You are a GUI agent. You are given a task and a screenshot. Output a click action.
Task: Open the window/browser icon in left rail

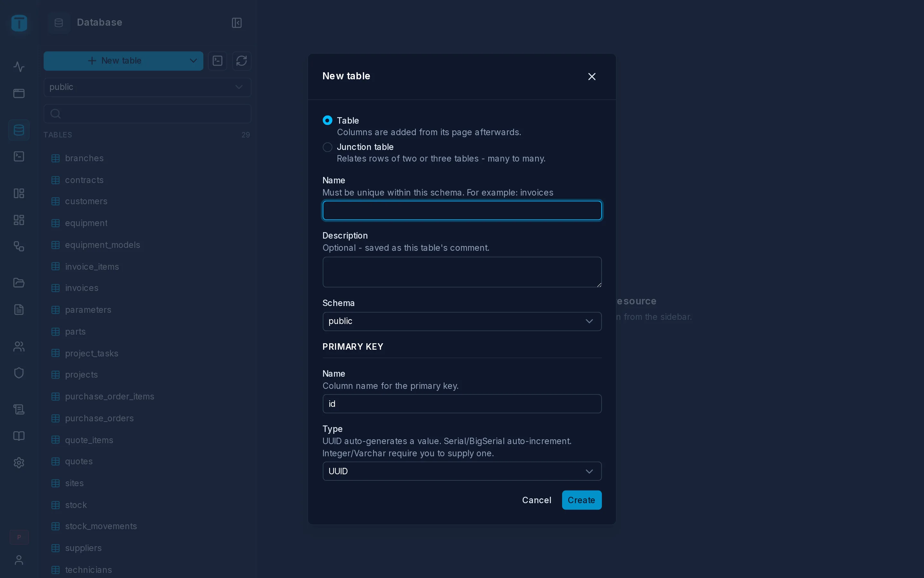point(19,93)
